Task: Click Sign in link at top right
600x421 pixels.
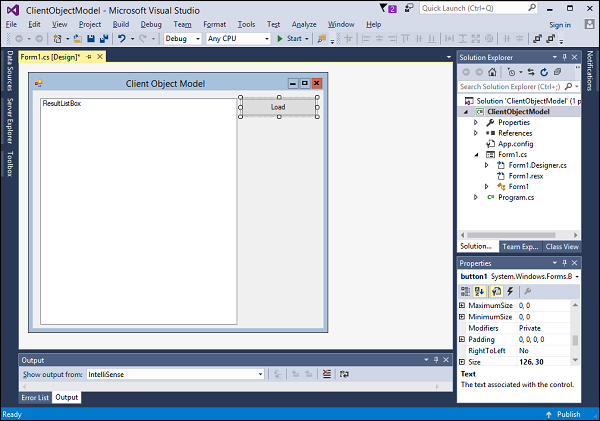Action: (x=560, y=24)
